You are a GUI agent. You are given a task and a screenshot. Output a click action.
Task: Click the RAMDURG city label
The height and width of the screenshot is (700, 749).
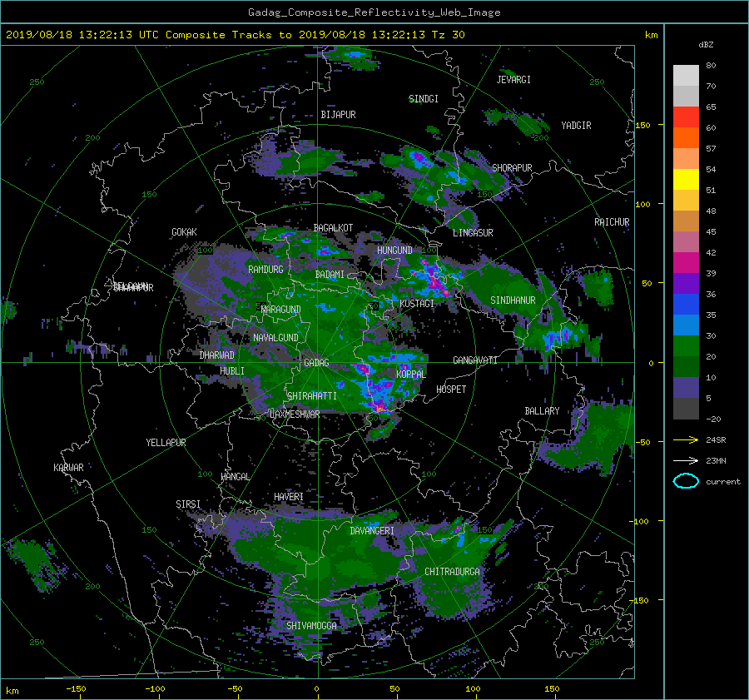(x=265, y=270)
